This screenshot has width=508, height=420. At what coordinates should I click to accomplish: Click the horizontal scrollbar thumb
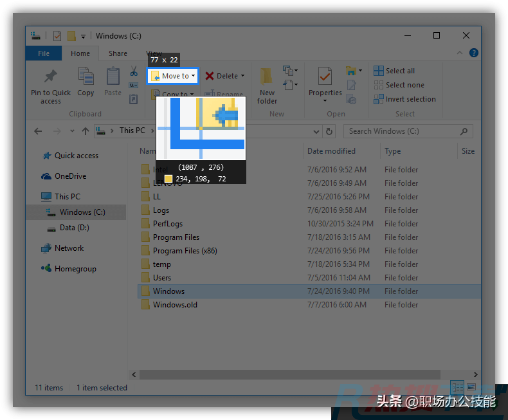(x=290, y=374)
